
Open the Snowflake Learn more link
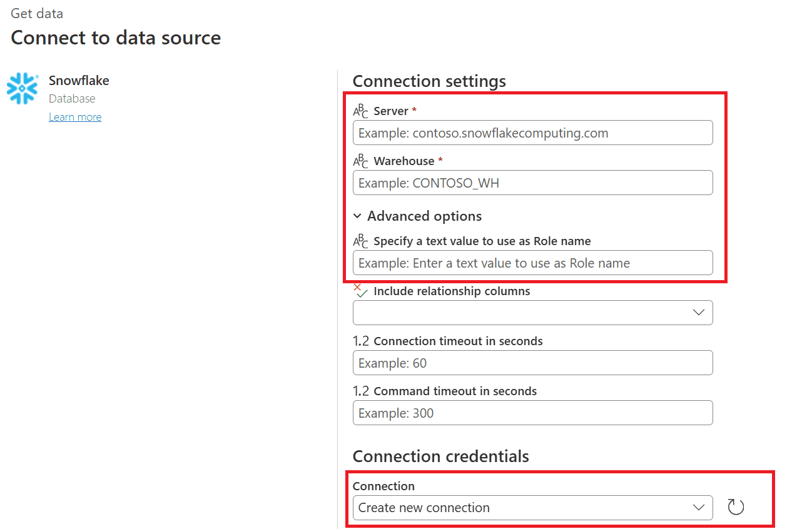(75, 117)
